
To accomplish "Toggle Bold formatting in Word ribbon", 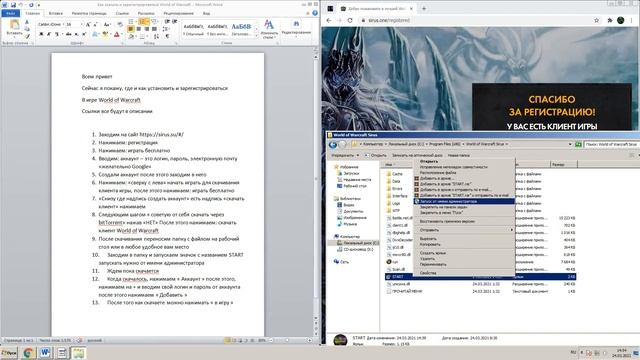I will [x=41, y=35].
